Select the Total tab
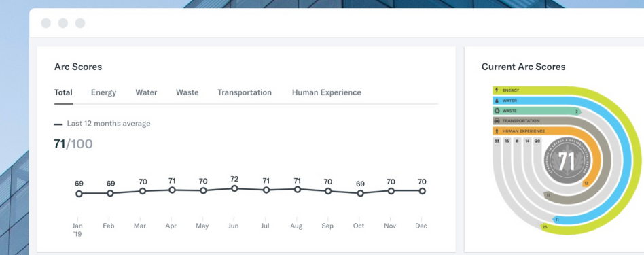The width and height of the screenshot is (644, 255). point(63,92)
